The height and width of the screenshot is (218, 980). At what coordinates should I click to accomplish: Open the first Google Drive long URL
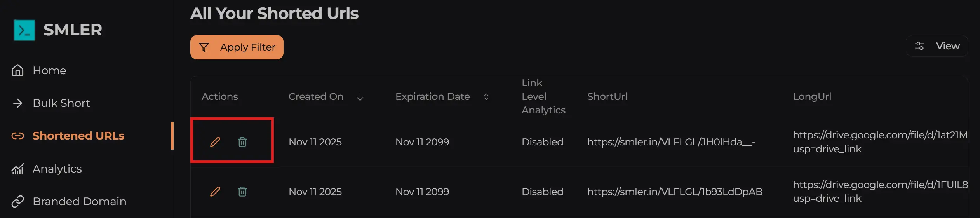click(x=880, y=135)
